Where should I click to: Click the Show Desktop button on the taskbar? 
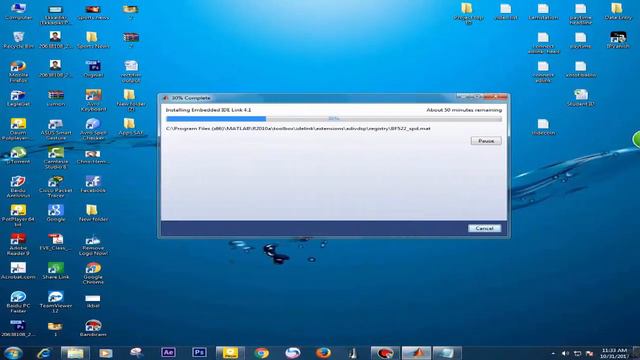pyautogui.click(x=636, y=353)
